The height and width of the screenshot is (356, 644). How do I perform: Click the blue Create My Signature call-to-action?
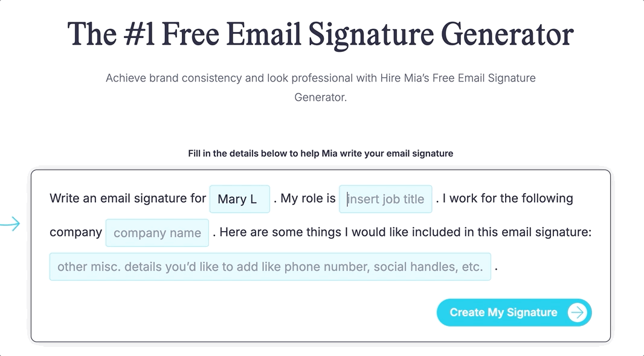(x=514, y=312)
